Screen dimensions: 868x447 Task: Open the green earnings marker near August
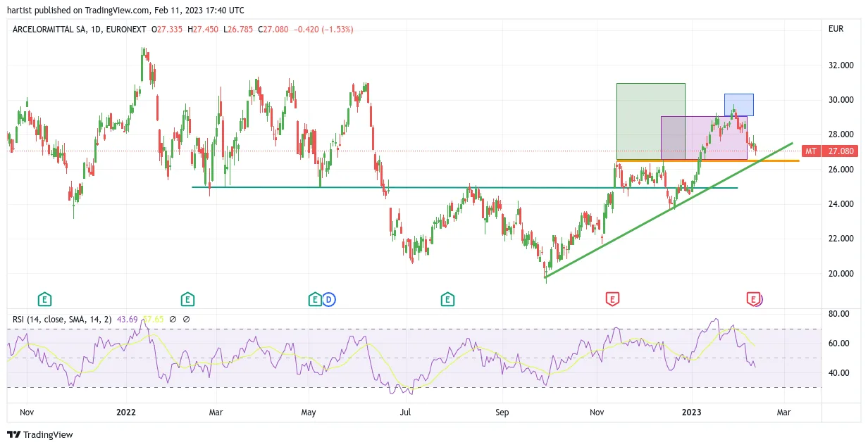tap(447, 300)
